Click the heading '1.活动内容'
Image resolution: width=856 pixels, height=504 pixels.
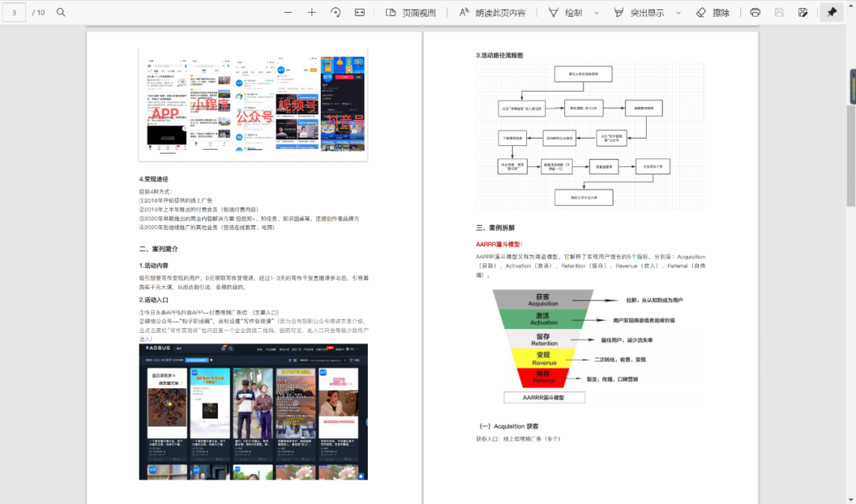coord(154,265)
